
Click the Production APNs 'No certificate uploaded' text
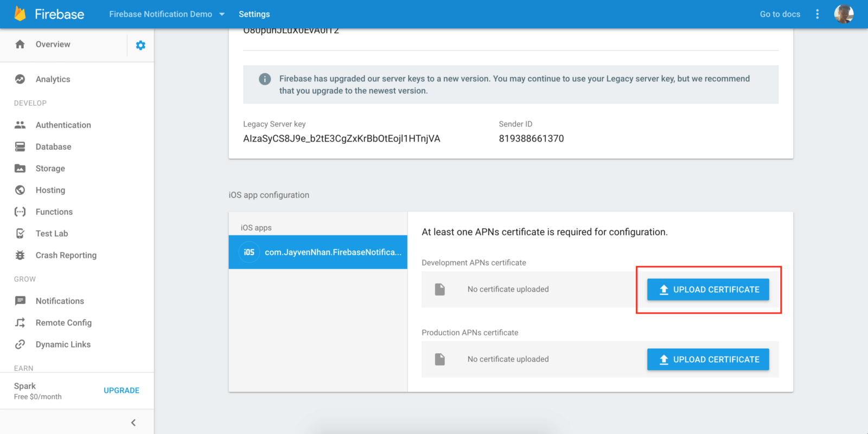(508, 359)
